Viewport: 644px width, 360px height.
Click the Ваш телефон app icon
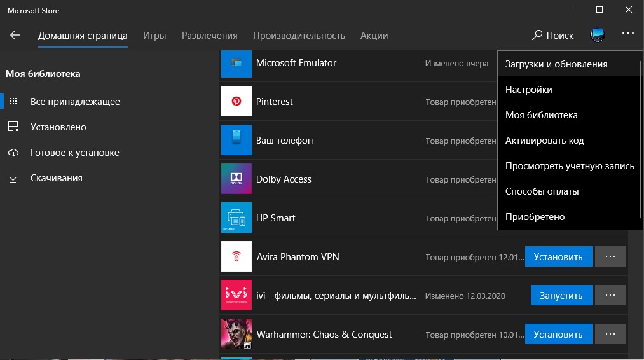236,140
